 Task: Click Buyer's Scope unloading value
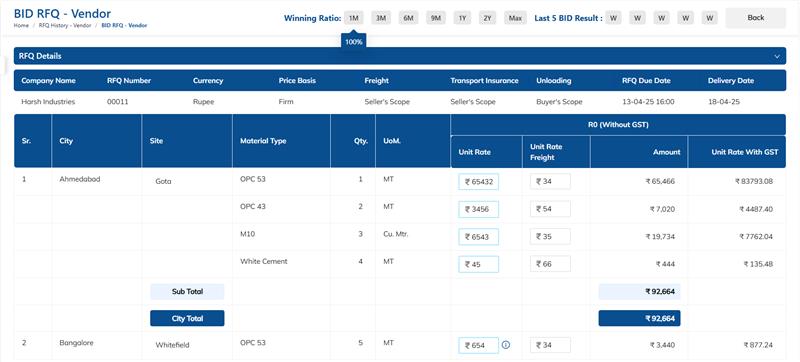[559, 102]
